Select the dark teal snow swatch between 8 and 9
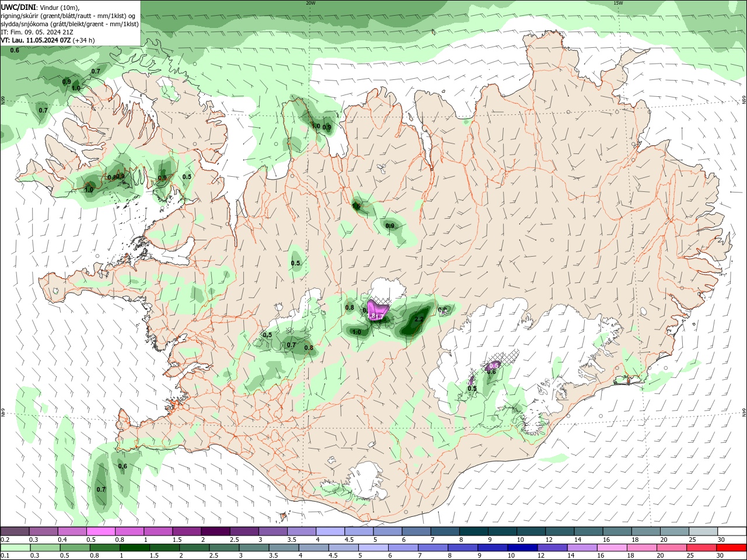The height and width of the screenshot is (560, 747). click(474, 531)
